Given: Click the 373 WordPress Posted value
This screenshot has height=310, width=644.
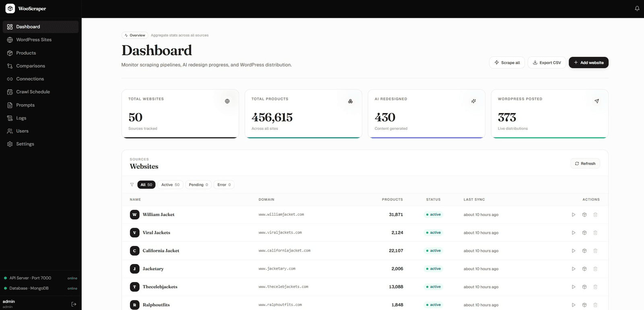Looking at the screenshot, I should [507, 117].
